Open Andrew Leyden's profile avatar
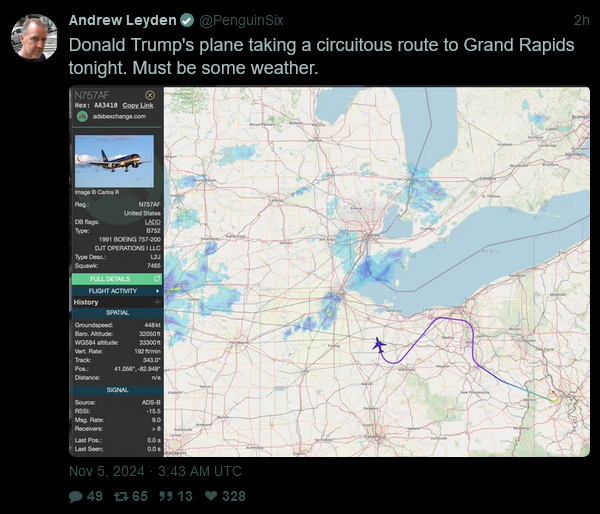600x514 pixels. [x=34, y=38]
